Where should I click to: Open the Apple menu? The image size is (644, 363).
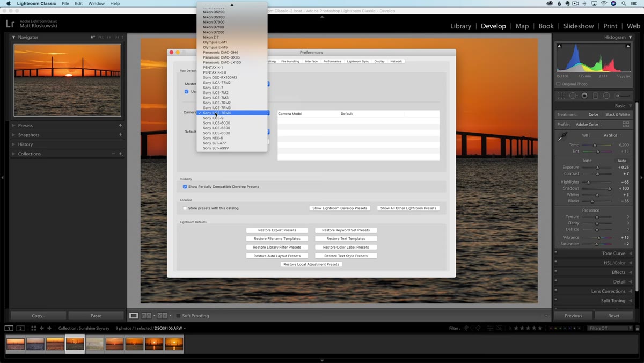(8, 3)
